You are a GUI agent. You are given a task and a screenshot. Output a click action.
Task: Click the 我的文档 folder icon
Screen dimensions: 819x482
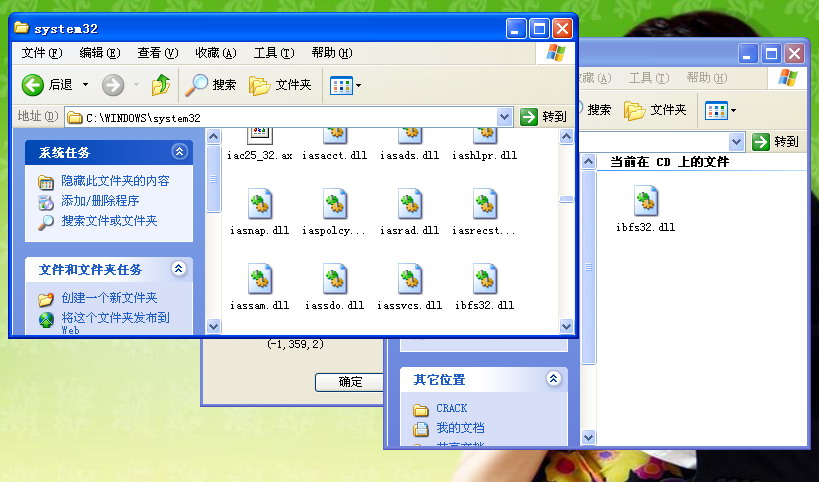coord(420,429)
